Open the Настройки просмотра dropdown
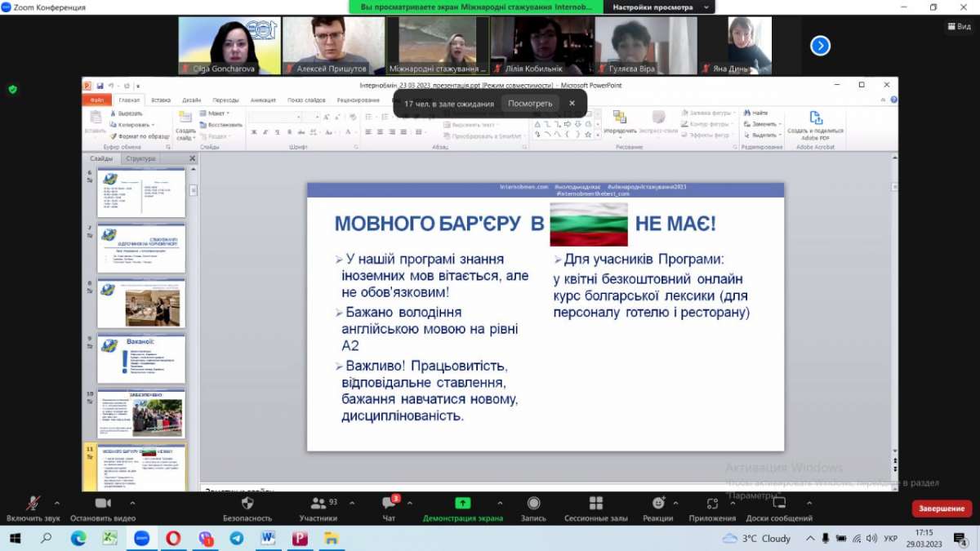The image size is (980, 551). (x=658, y=7)
